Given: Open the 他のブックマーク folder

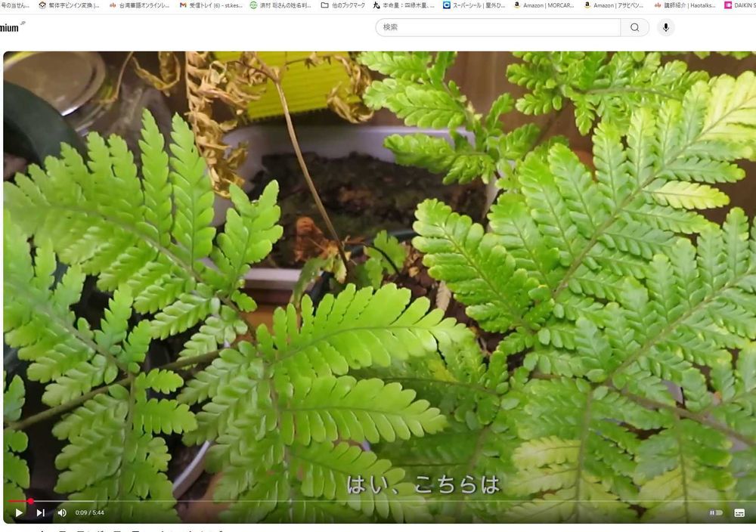Looking at the screenshot, I should [342, 5].
